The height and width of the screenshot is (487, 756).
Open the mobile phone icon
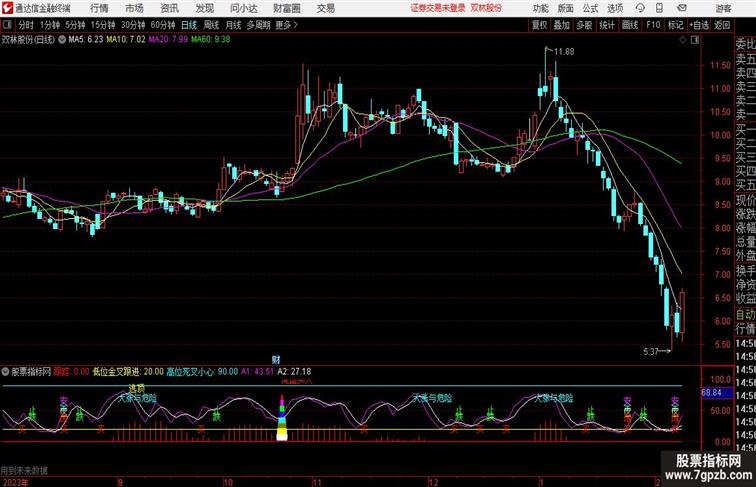click(660, 8)
